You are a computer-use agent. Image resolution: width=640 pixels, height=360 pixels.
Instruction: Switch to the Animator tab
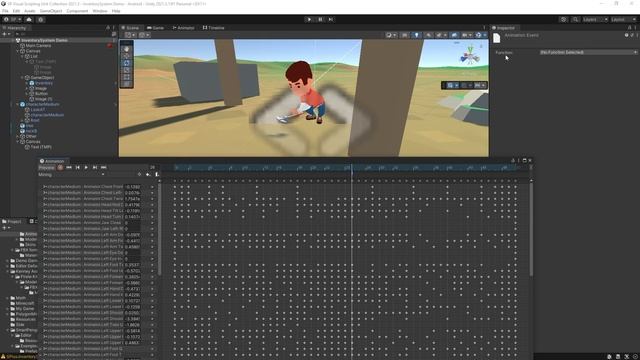183,28
